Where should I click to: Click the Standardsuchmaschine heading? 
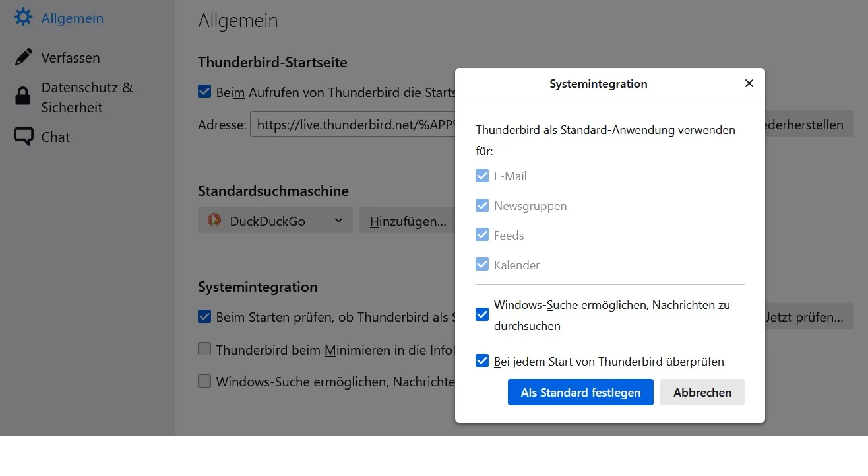[273, 191]
